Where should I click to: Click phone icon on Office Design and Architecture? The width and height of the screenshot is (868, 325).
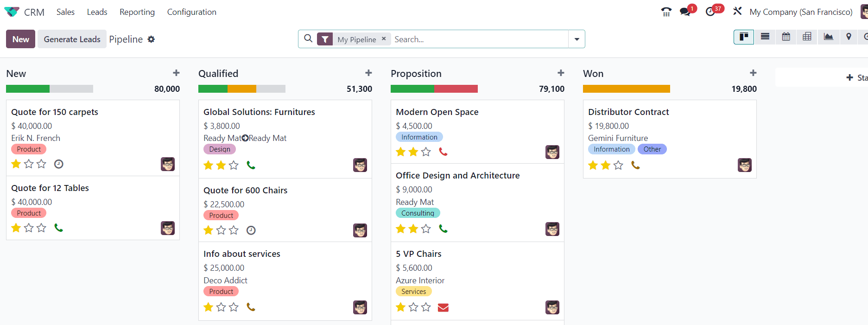tap(443, 229)
